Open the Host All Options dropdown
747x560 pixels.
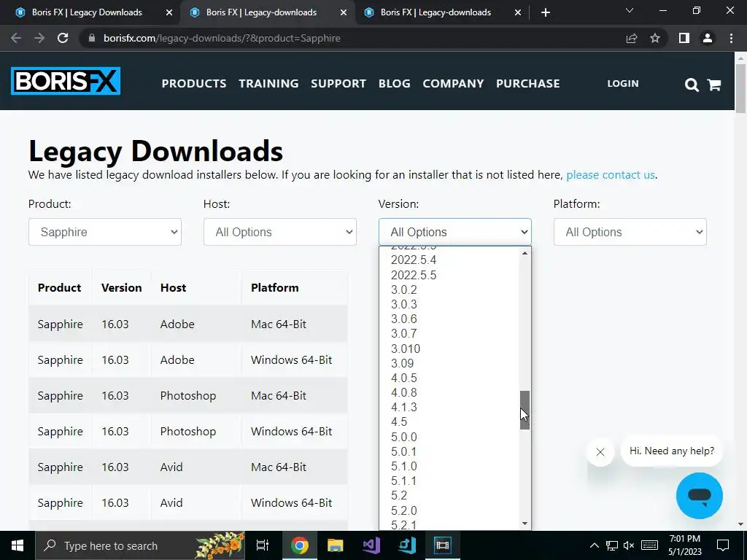(x=280, y=232)
